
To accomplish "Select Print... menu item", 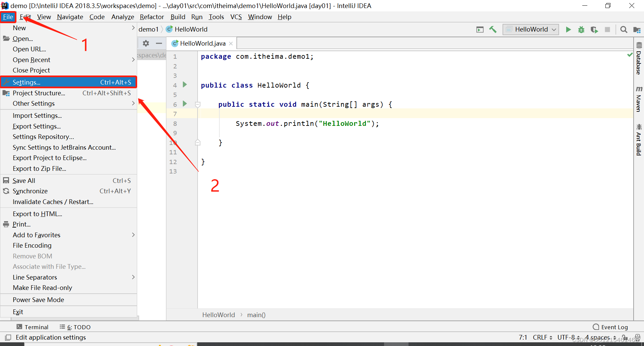I will pos(69,224).
